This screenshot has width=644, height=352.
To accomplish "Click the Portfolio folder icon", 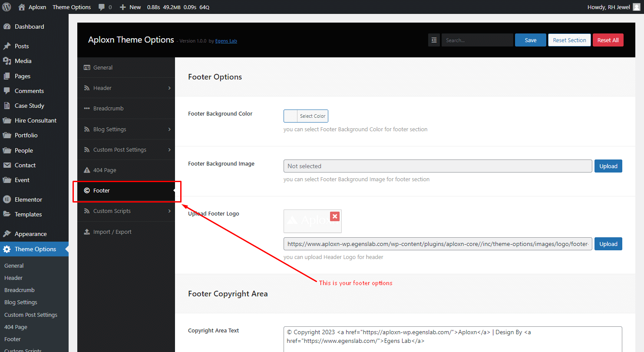I will coord(7,135).
